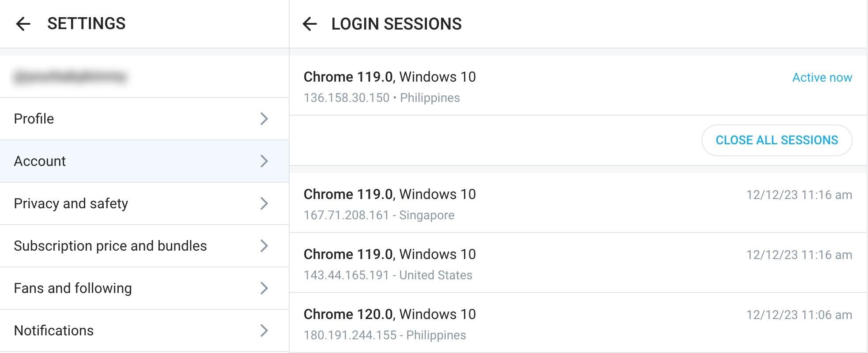Click the LOGIN SESSIONS heading
Screen dimensions: 868x353
(x=396, y=24)
